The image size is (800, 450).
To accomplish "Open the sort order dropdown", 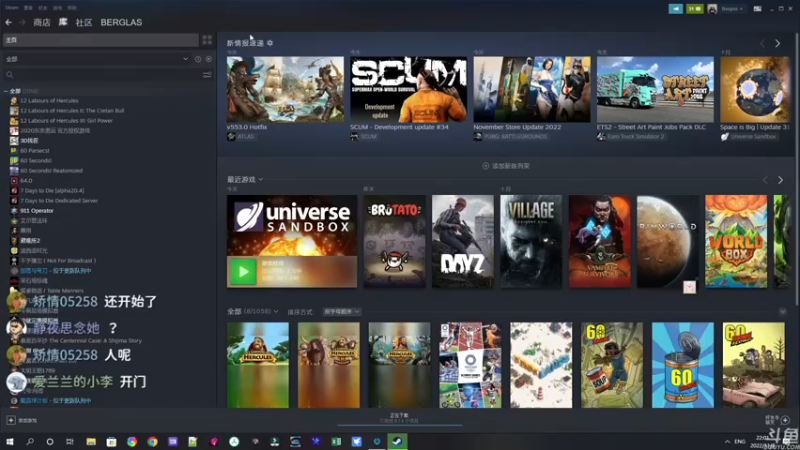I will click(341, 312).
